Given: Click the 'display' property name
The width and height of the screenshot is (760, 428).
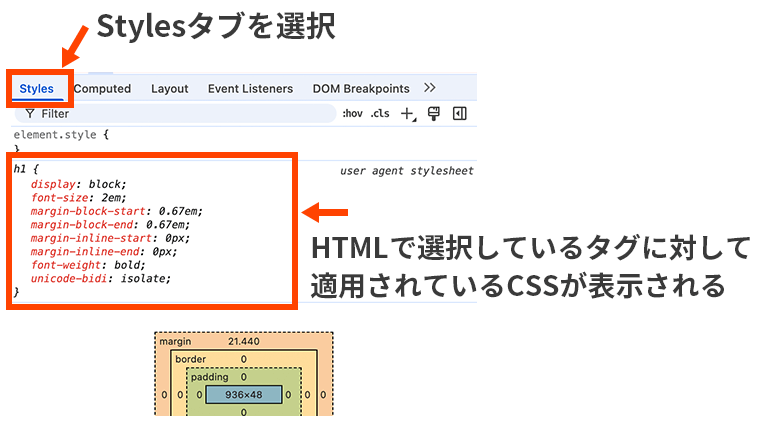Looking at the screenshot, I should [53, 185].
